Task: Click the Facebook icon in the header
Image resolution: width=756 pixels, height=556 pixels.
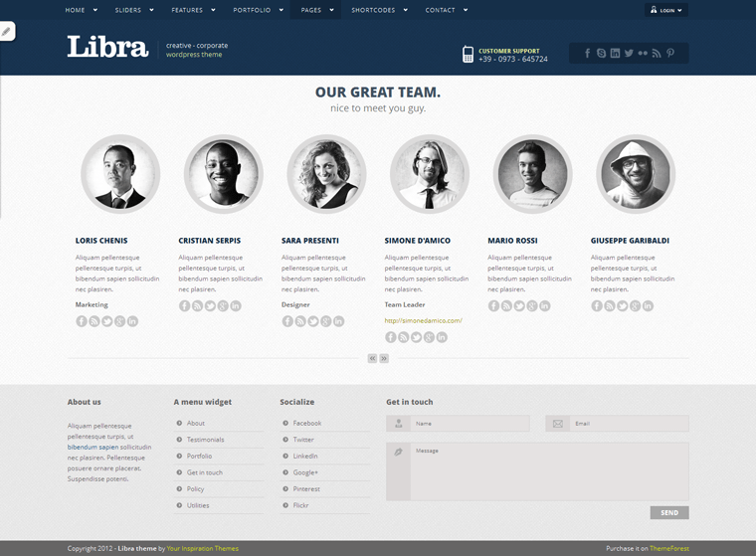Action: pos(588,53)
